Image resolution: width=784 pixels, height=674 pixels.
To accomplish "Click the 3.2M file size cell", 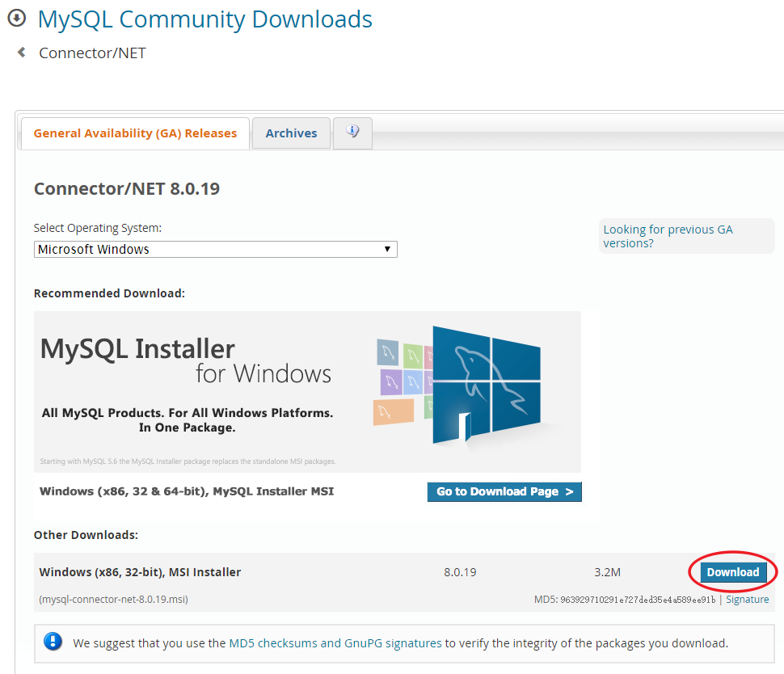I will click(607, 572).
